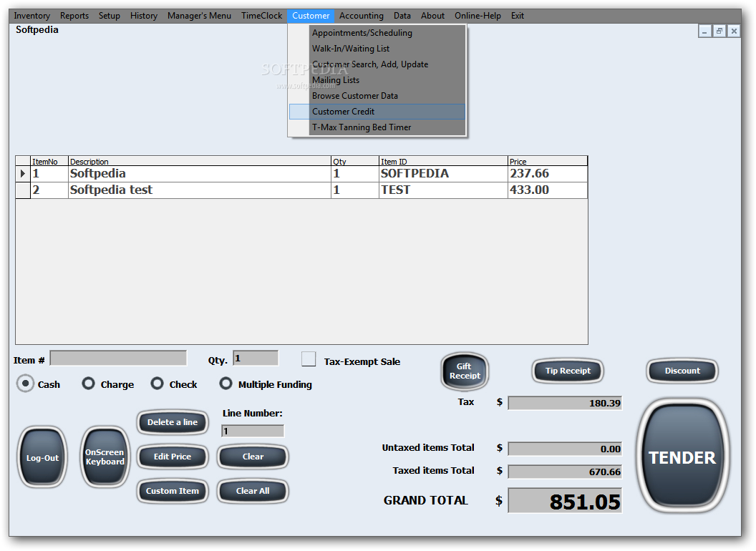Click the Exit menu item
This screenshot has width=756, height=551.
tap(518, 16)
